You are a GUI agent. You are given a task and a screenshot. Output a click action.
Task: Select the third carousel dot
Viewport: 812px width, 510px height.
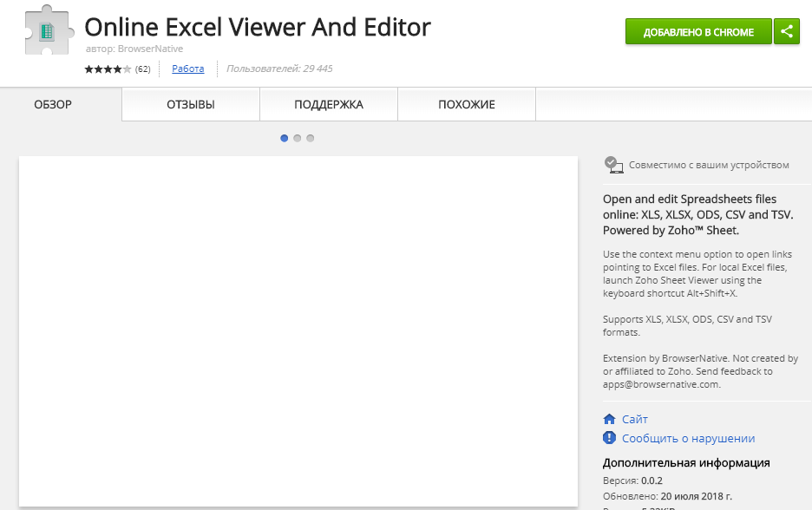(311, 138)
